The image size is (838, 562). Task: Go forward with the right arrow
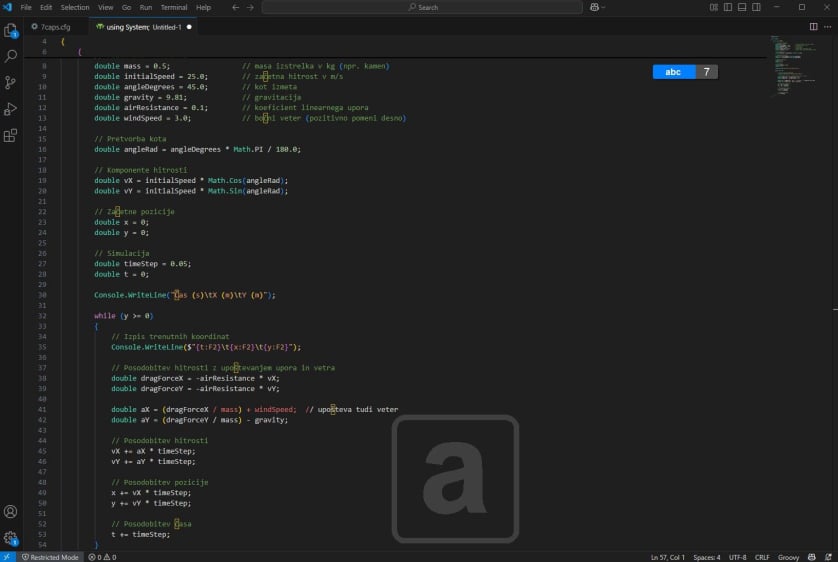click(250, 7)
